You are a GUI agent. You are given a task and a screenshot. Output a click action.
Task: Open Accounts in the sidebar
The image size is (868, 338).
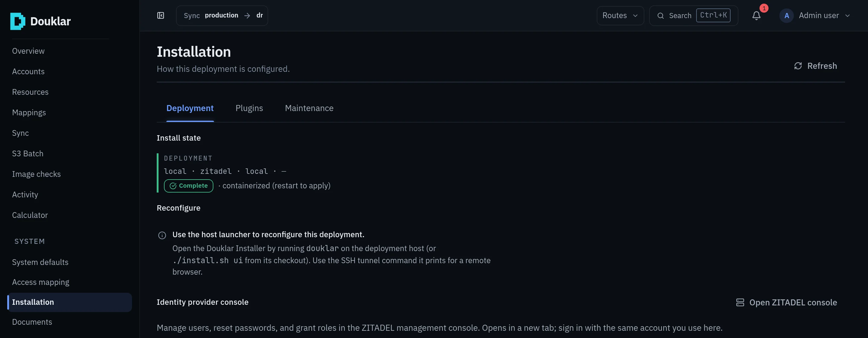coord(28,72)
